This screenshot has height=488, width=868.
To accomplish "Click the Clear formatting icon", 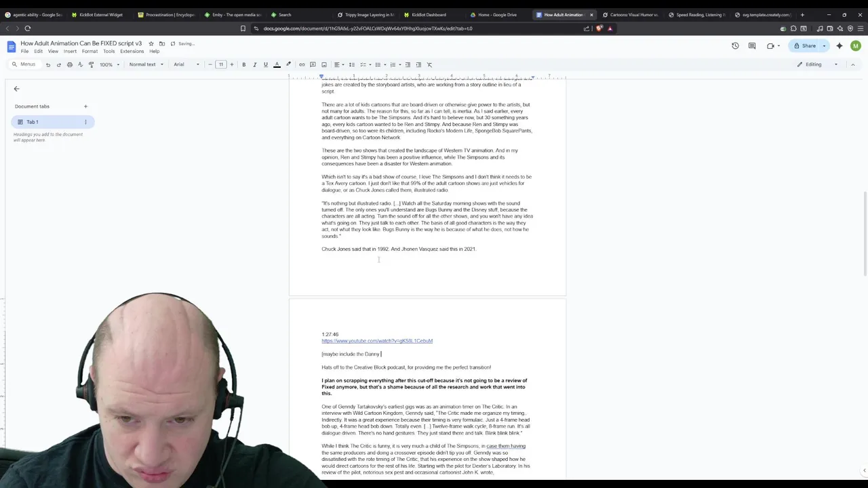I will pos(429,64).
